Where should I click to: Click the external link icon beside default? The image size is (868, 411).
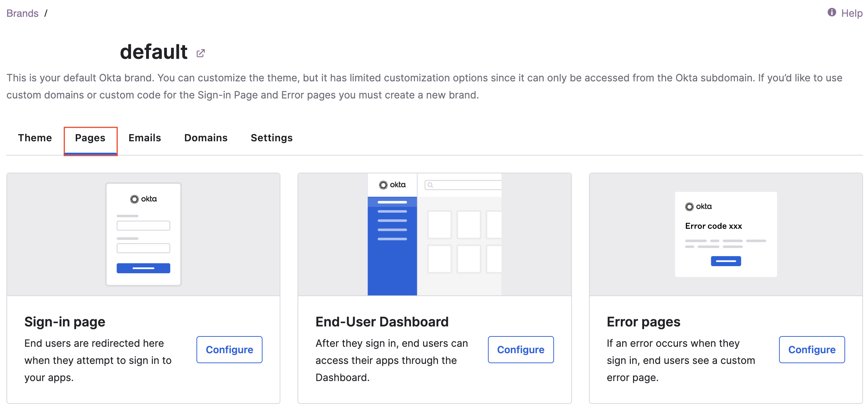point(201,53)
